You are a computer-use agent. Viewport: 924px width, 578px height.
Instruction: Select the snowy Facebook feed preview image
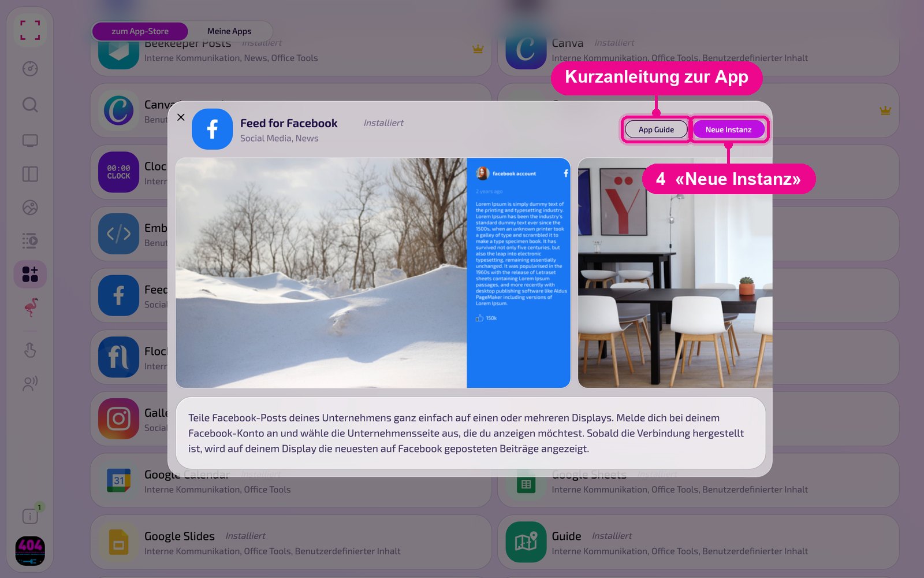pyautogui.click(x=373, y=273)
